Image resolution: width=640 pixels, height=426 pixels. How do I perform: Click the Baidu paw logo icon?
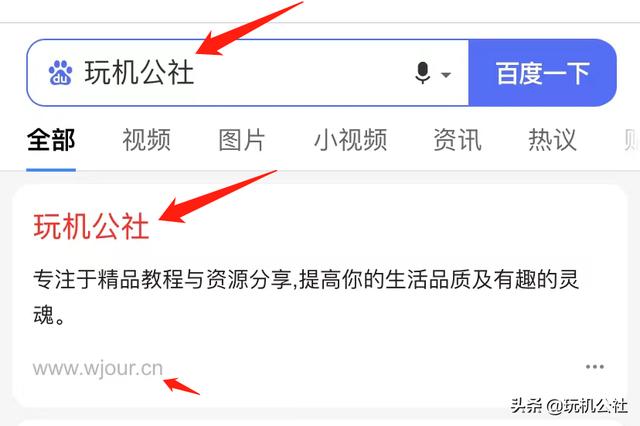[x=60, y=73]
